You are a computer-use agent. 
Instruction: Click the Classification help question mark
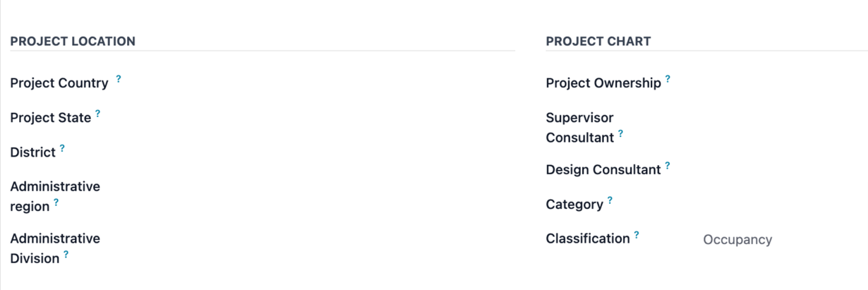[x=636, y=235]
